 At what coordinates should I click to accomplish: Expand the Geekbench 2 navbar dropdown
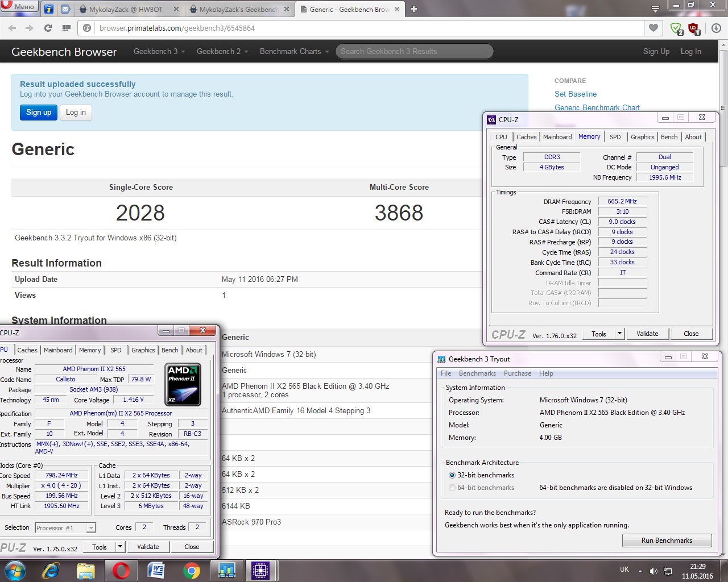(x=222, y=51)
